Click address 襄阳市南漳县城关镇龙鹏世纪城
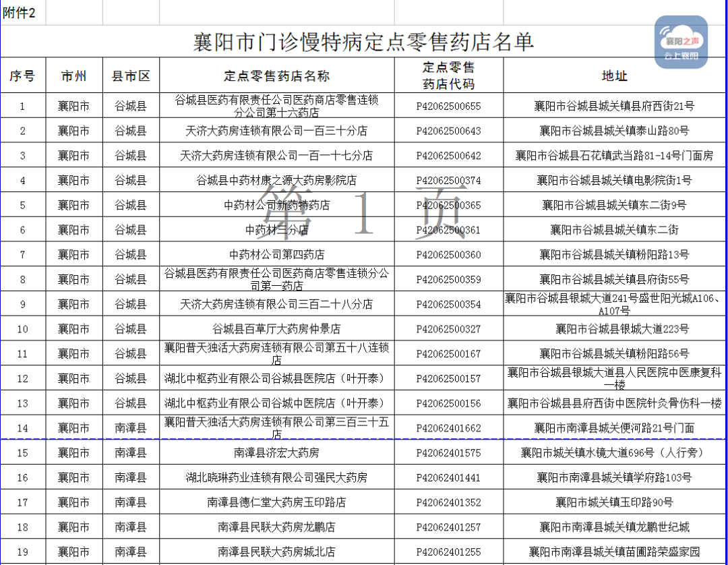The image size is (728, 565). (614, 527)
